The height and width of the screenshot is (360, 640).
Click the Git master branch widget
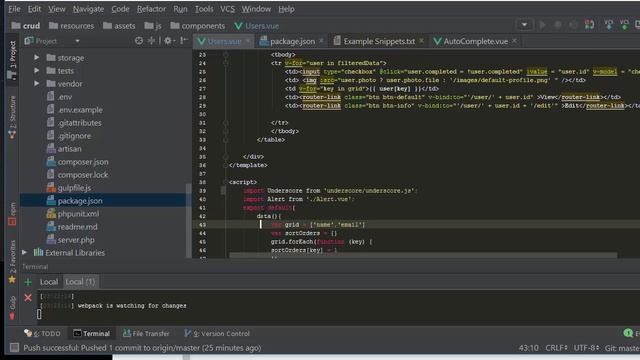(622, 348)
